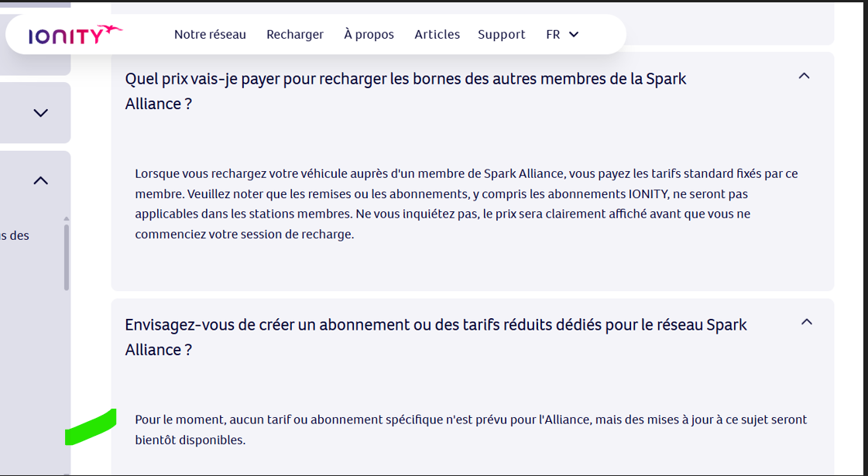The height and width of the screenshot is (476, 868).
Task: Click the sidebar scrollbar up arrow
Action: [67, 219]
